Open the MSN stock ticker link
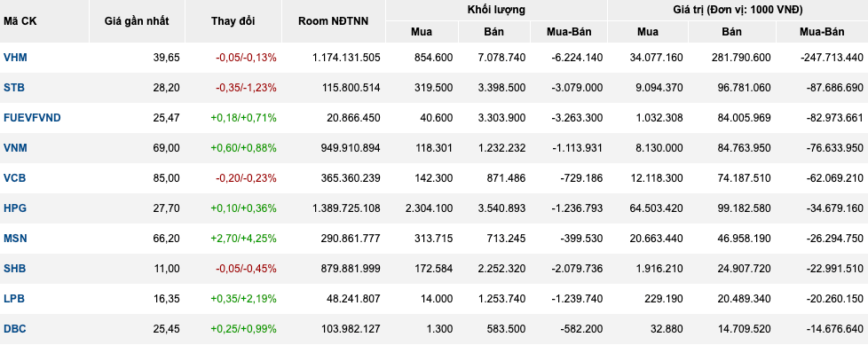868x345 pixels. tap(15, 239)
